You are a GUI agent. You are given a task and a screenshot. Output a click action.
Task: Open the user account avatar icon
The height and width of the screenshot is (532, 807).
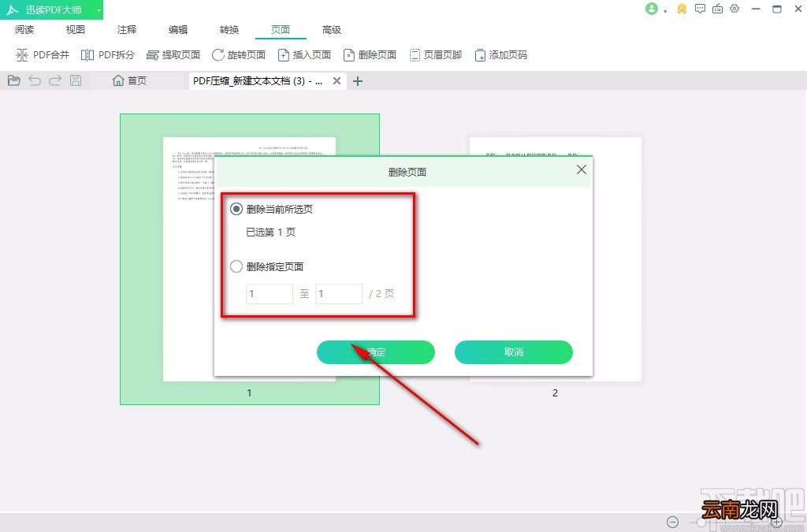pos(652,9)
